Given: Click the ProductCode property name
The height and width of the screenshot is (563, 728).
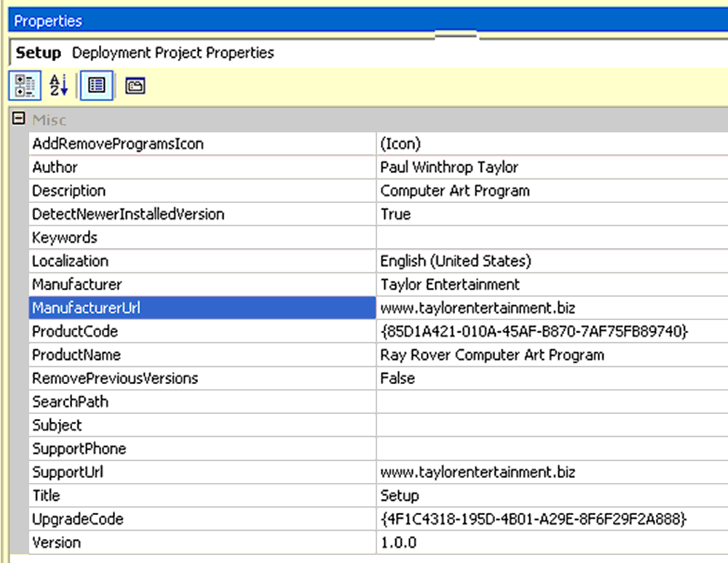Looking at the screenshot, I should (x=202, y=331).
